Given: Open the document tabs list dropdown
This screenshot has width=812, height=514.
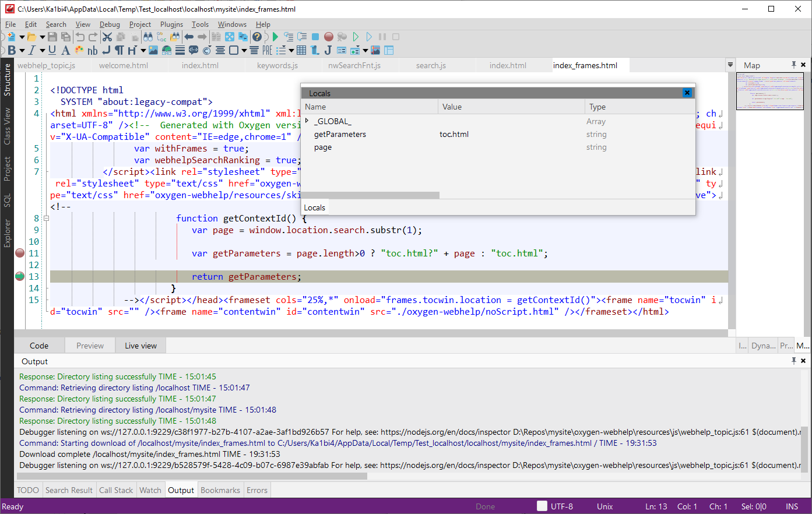Looking at the screenshot, I should [x=730, y=65].
